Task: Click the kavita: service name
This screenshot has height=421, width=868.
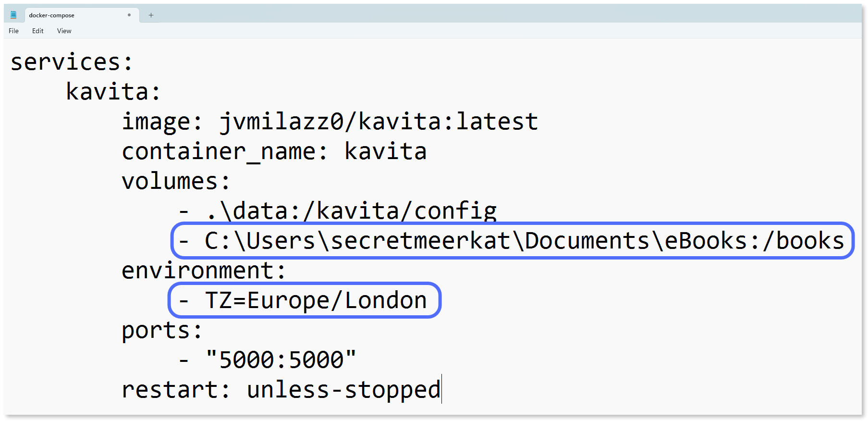Action: [113, 91]
